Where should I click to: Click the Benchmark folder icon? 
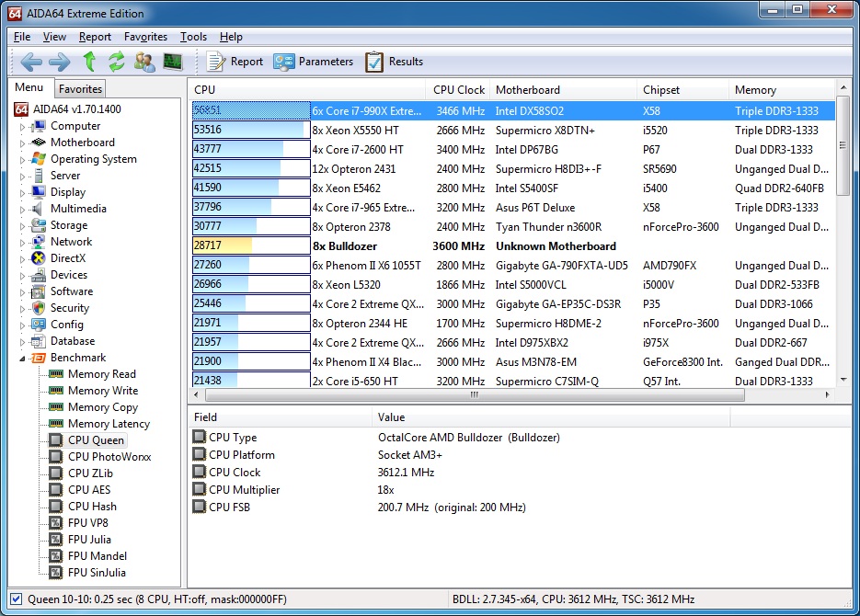[x=39, y=358]
